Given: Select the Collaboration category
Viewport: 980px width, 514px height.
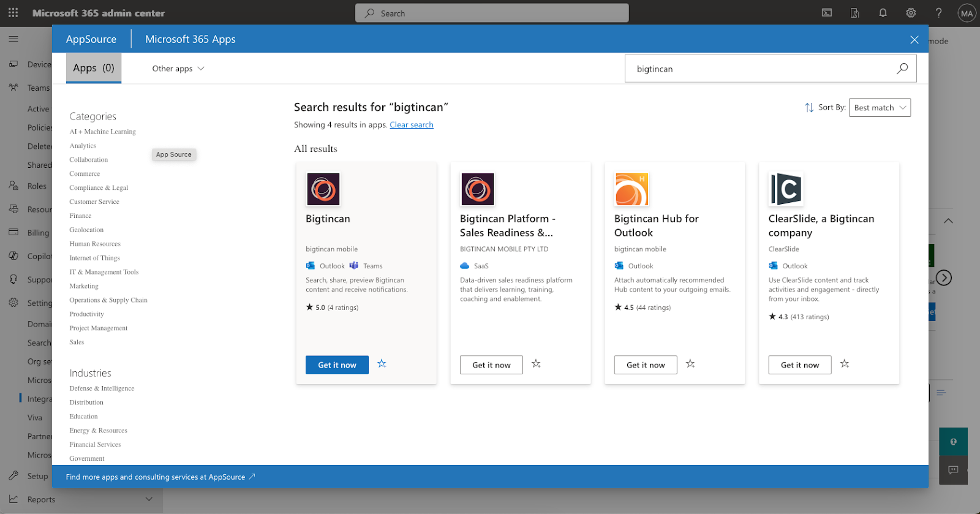Looking at the screenshot, I should pos(89,160).
